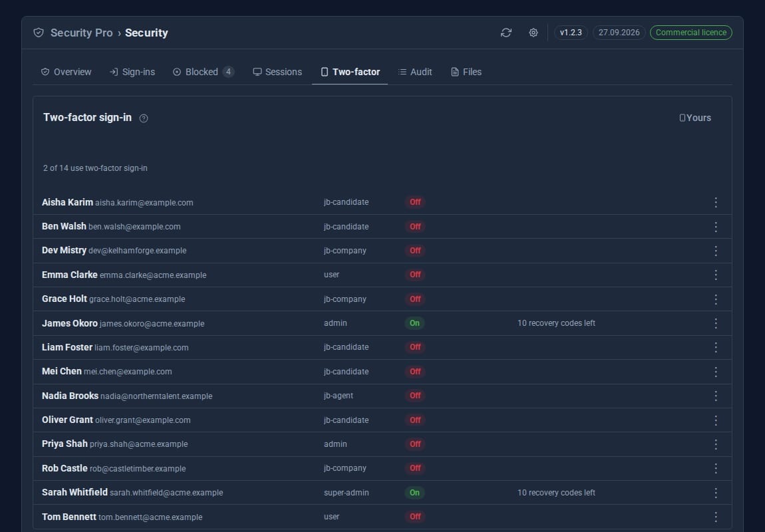
Task: Open the row menu for Grace Holt
Action: 716,299
